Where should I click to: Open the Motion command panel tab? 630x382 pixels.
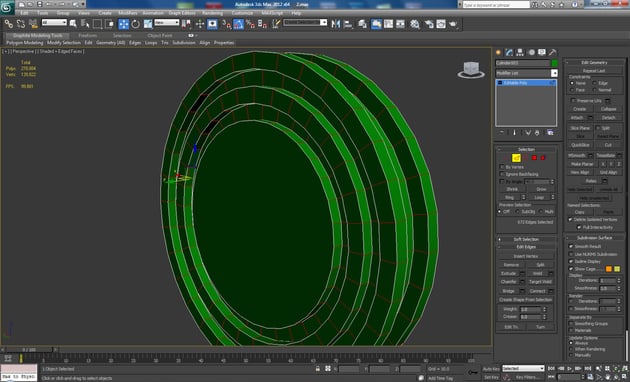(x=531, y=52)
